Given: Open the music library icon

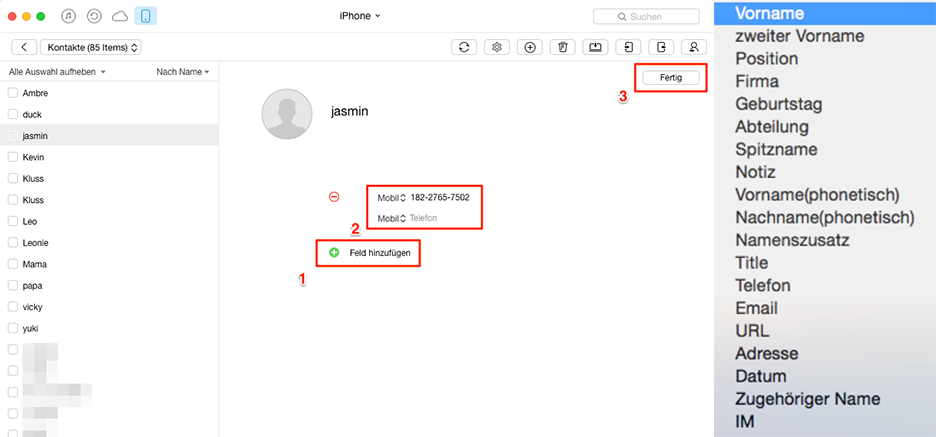Looking at the screenshot, I should [x=69, y=16].
